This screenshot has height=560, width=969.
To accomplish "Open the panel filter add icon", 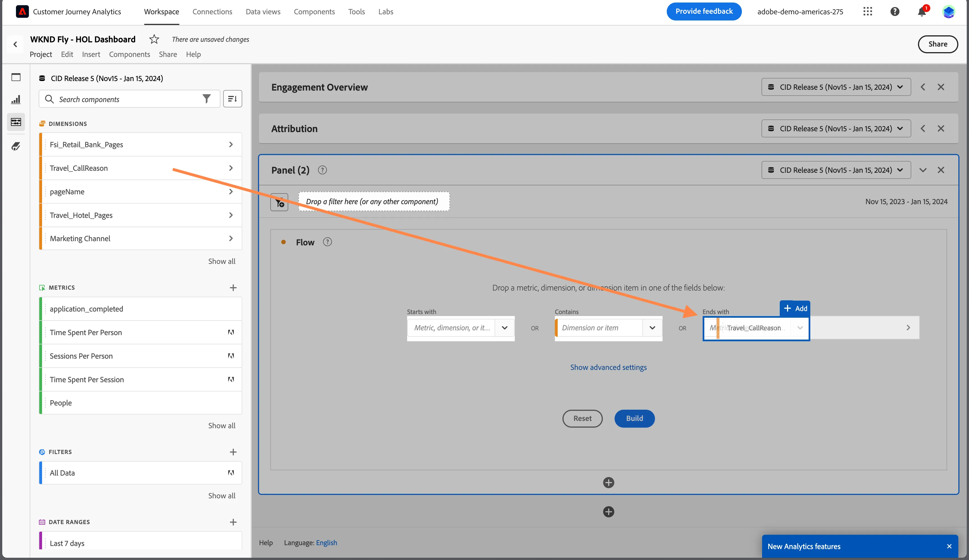I will click(279, 202).
